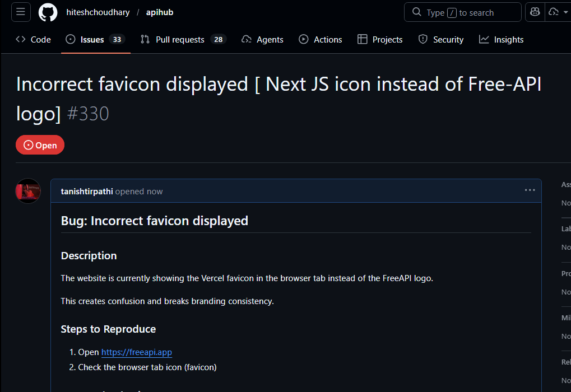
Task: Click the Description heading
Action: coord(89,256)
